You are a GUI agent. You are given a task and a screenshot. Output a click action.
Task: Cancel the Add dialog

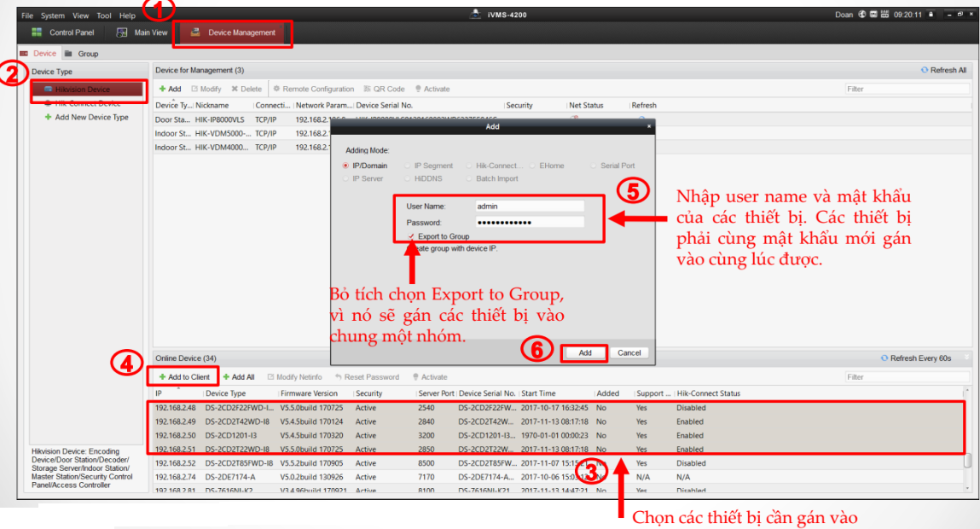(629, 352)
